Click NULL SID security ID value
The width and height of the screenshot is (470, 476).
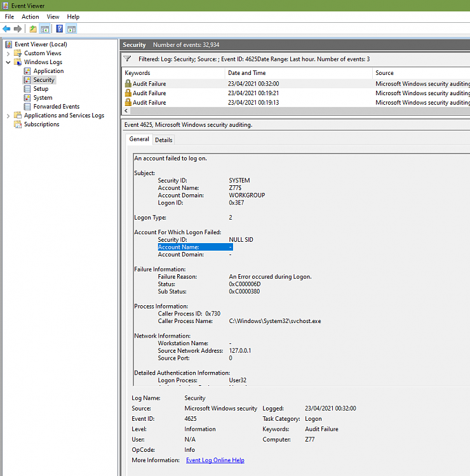click(241, 239)
